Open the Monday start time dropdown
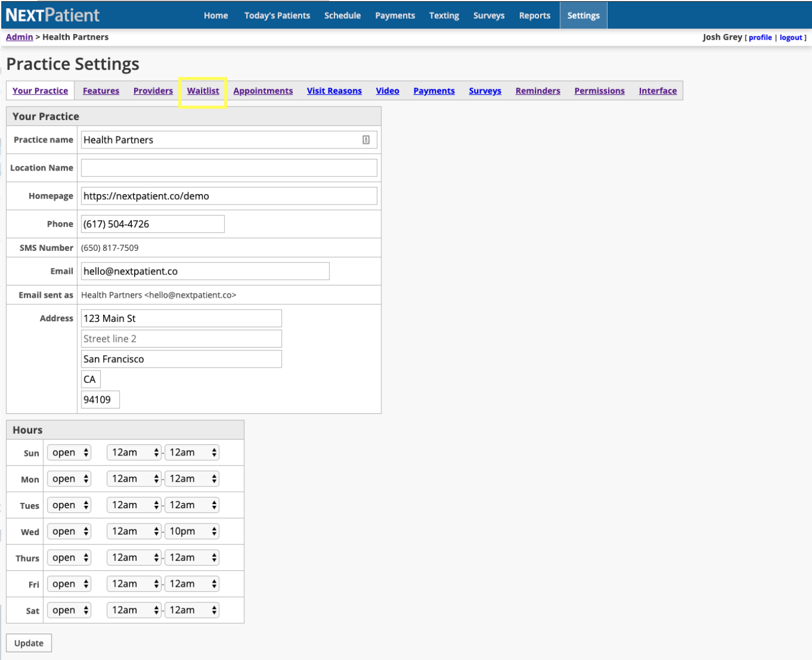 click(x=134, y=479)
